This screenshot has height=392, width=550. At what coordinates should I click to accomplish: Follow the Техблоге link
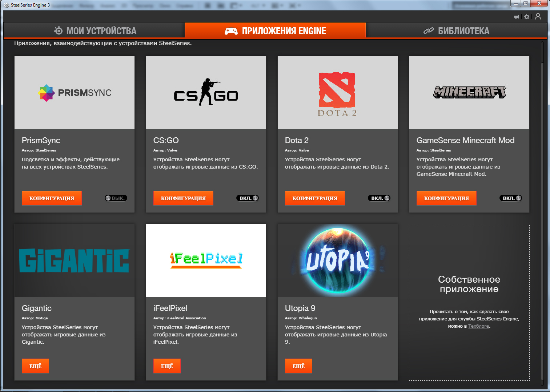[478, 326]
